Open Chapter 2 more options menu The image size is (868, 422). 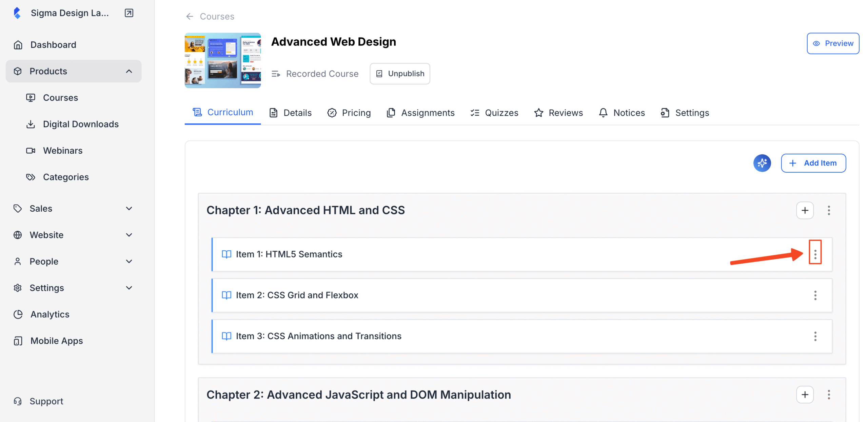pyautogui.click(x=829, y=395)
